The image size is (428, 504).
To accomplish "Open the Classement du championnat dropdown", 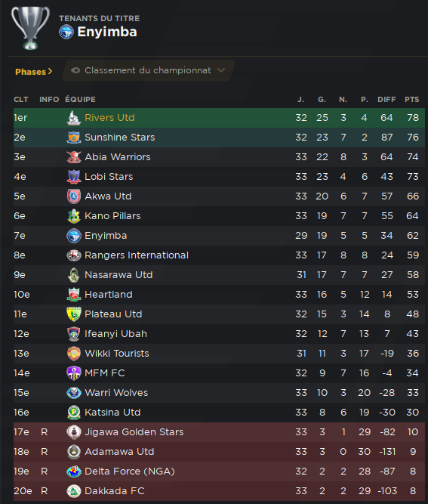I will [148, 70].
